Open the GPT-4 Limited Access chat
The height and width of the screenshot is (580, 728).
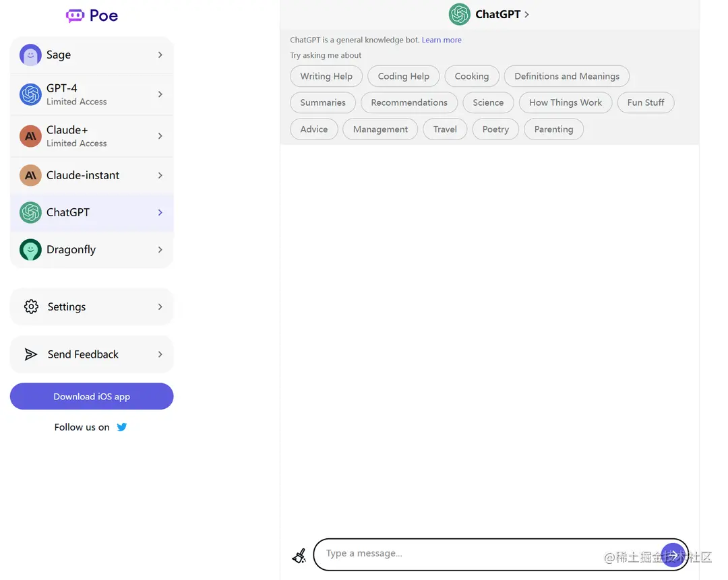click(92, 94)
